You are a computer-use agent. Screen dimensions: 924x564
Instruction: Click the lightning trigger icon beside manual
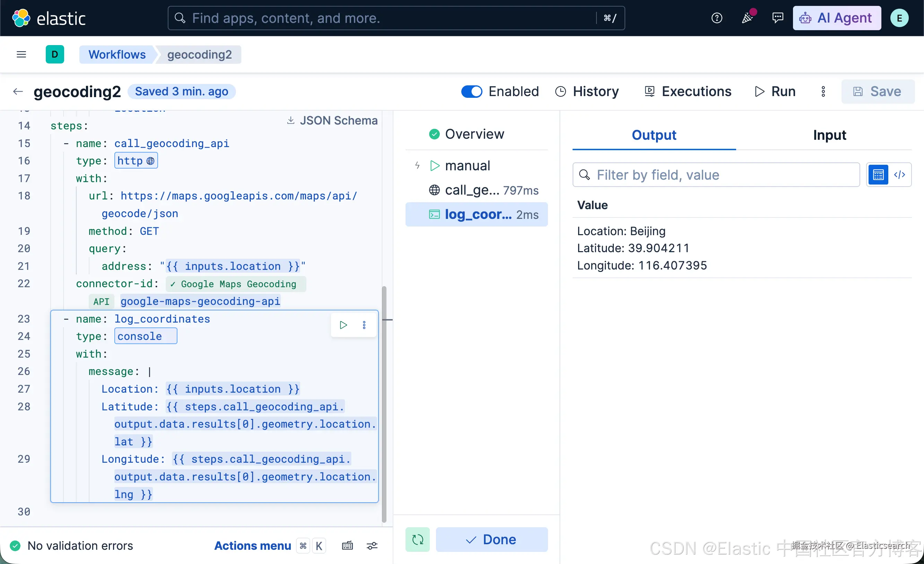pos(417,165)
